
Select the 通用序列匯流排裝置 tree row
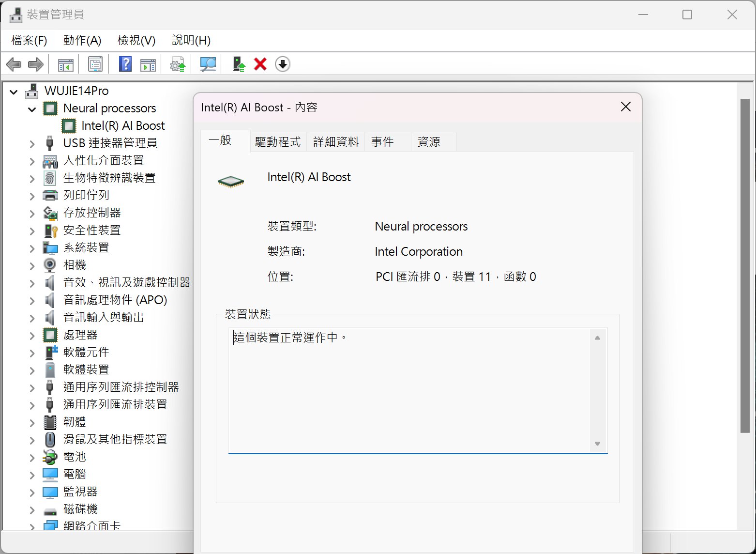(x=115, y=405)
